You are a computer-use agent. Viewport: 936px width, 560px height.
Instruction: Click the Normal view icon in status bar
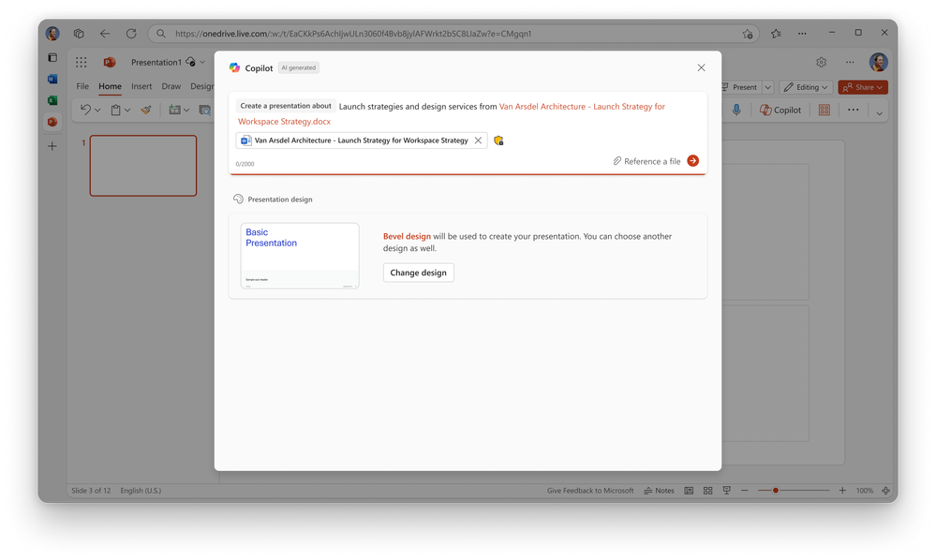click(689, 491)
